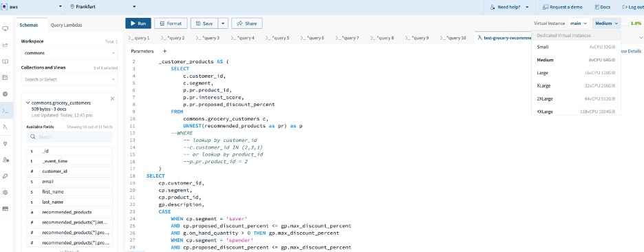
Task: Switch to the query 1 tab
Action: click(139, 38)
